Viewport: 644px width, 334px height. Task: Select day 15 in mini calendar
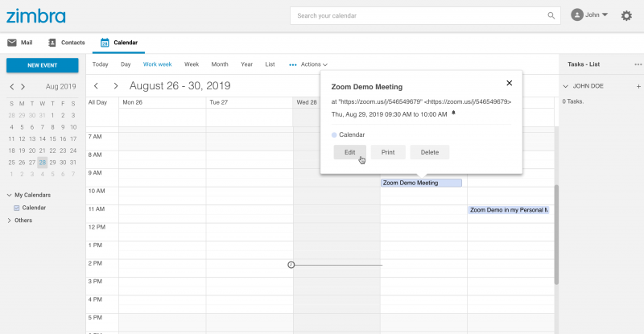pos(52,139)
